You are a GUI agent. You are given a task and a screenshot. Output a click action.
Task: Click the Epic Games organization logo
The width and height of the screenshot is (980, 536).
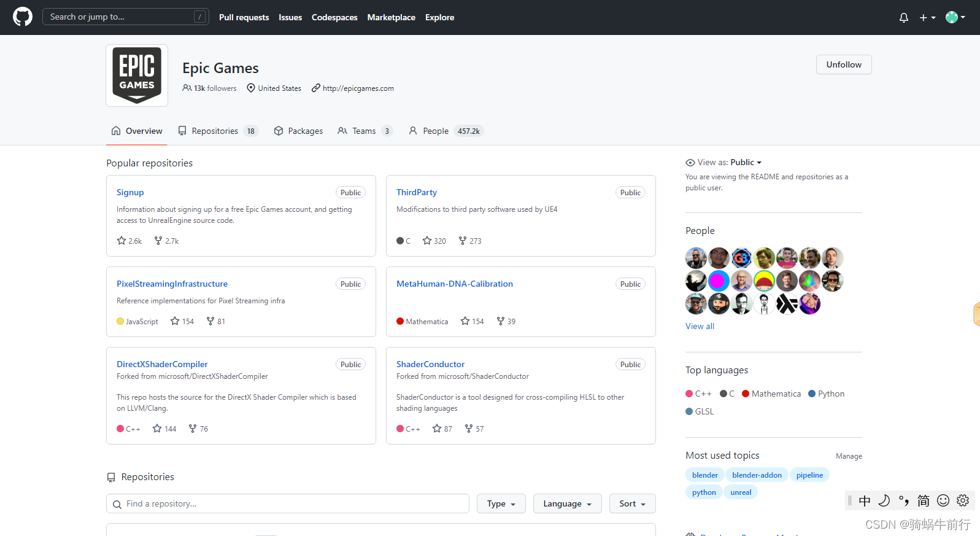[x=137, y=76]
